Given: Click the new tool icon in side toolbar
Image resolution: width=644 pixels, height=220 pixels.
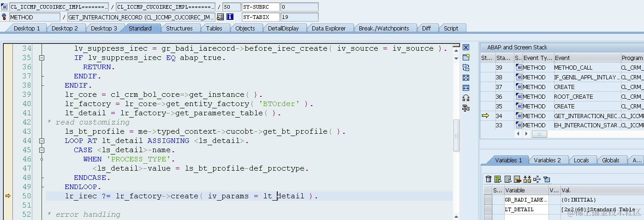Looking at the screenshot, I should pyautogui.click(x=466, y=57).
